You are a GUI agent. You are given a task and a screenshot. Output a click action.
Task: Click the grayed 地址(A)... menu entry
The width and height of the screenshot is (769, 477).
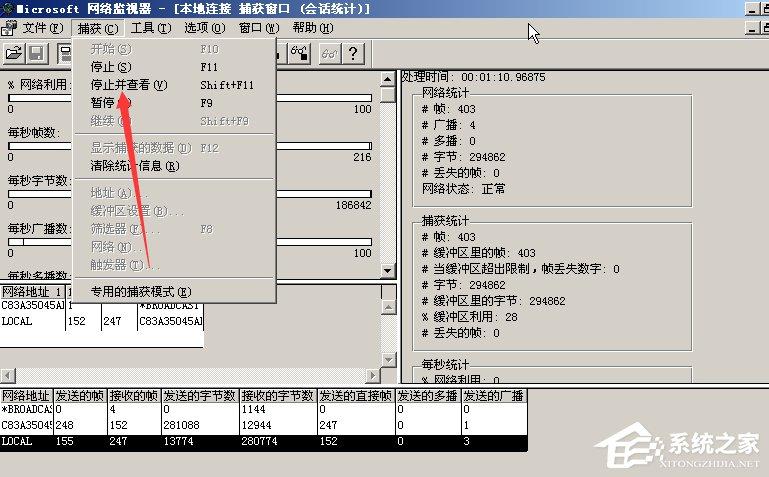pyautogui.click(x=174, y=193)
